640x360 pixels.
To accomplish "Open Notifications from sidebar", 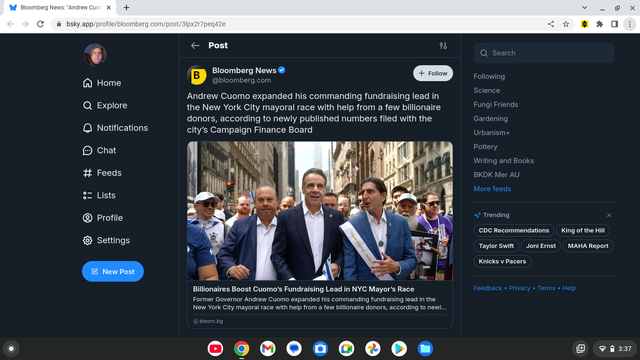I will point(115,128).
